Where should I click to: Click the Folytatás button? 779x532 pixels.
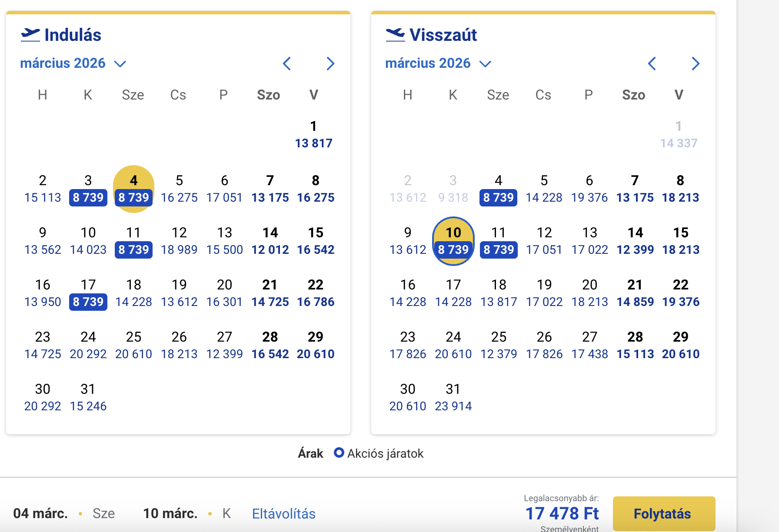click(x=663, y=514)
